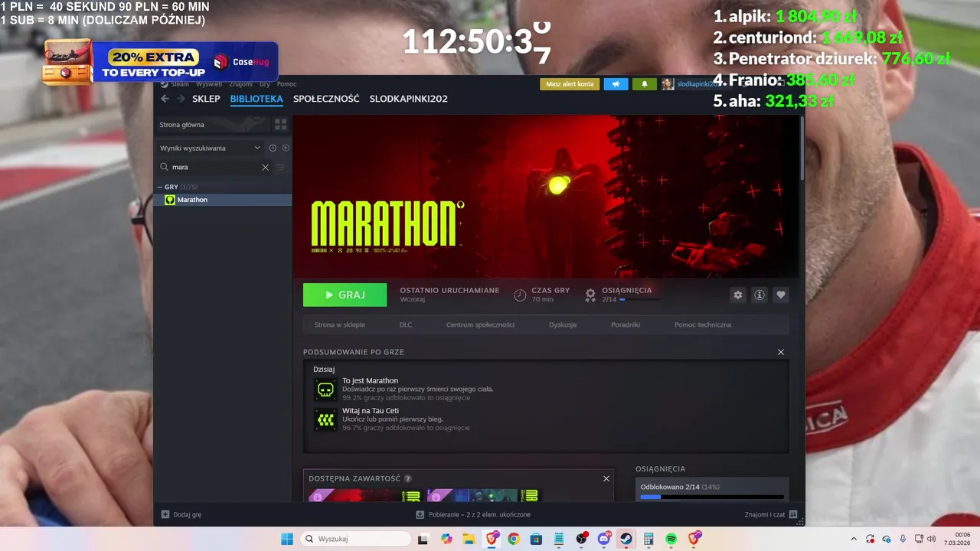Open OBS Studio from taskbar

[x=581, y=539]
